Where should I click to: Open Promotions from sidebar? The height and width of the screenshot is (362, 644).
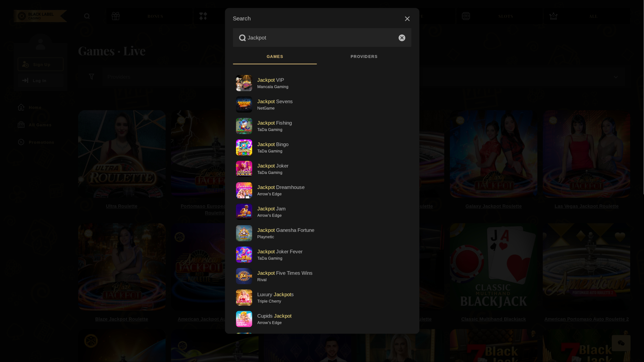click(41, 142)
